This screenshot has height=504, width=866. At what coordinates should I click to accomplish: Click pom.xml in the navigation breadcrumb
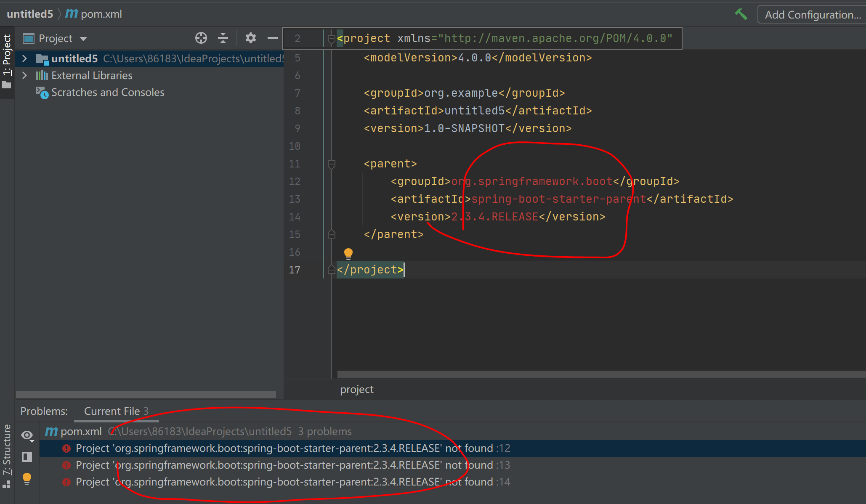[101, 14]
